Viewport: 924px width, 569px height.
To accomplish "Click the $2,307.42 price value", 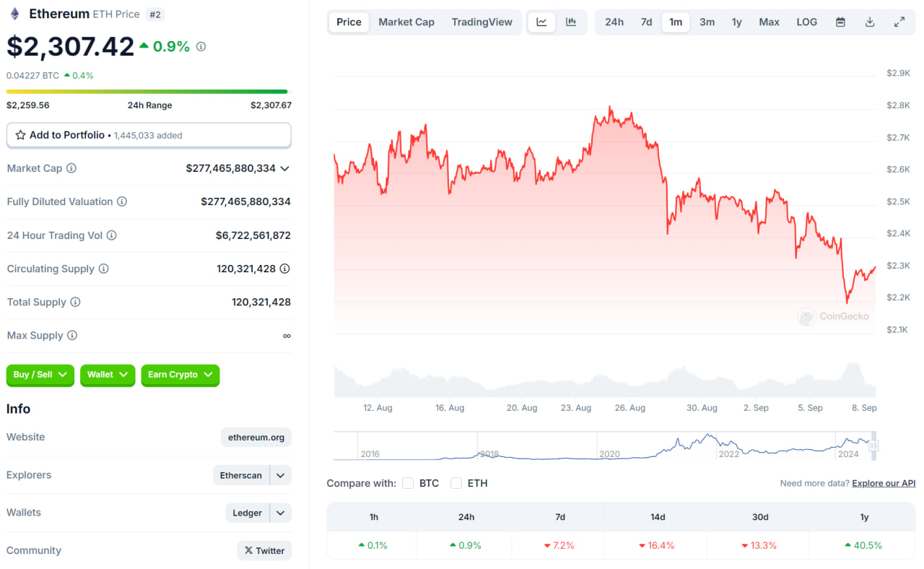I will (x=70, y=46).
